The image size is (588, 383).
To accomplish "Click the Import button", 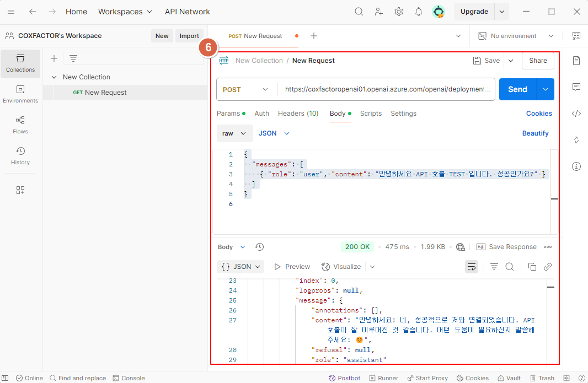I will tap(189, 36).
